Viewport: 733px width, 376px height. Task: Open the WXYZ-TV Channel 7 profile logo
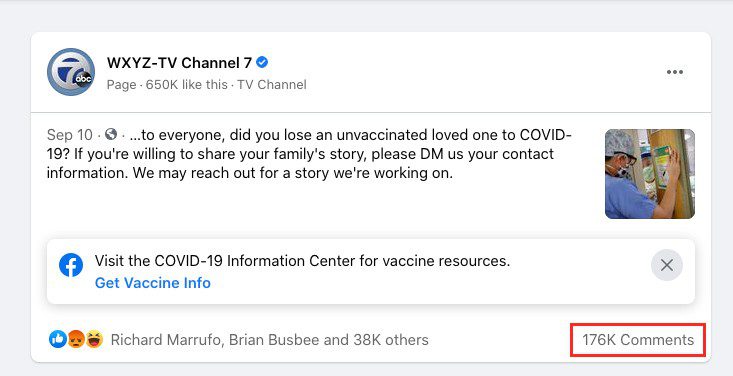click(x=71, y=72)
